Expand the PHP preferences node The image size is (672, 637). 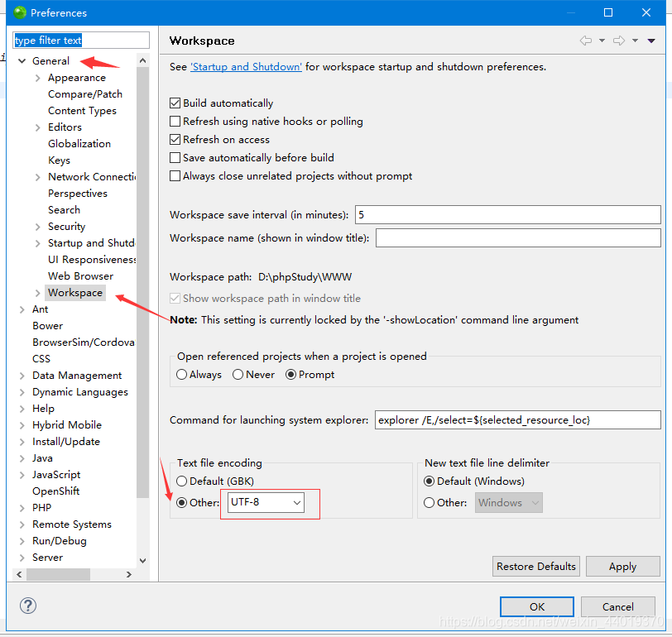pyautogui.click(x=22, y=508)
